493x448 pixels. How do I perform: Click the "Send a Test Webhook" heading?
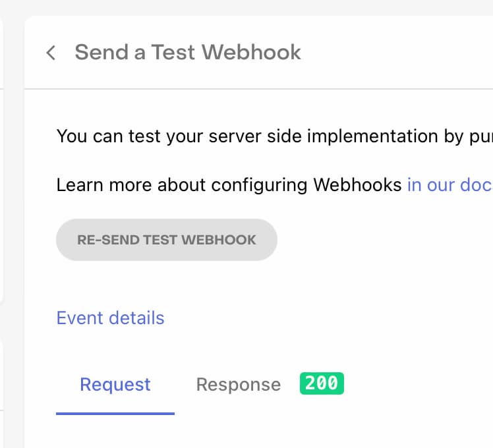coord(188,52)
